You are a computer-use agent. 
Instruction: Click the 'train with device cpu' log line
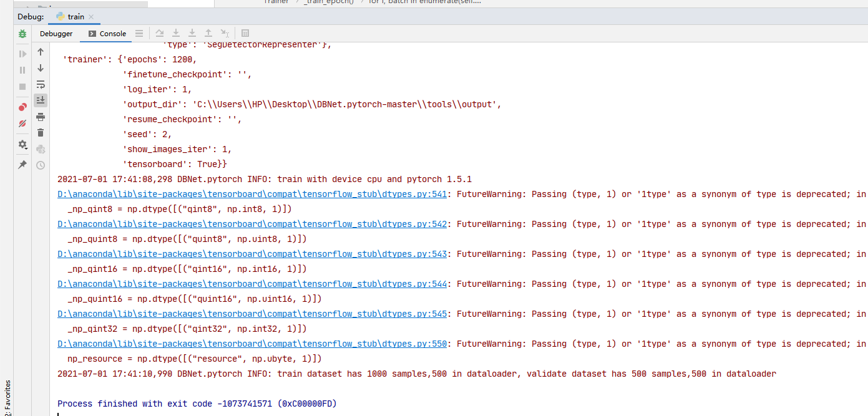[265, 179]
